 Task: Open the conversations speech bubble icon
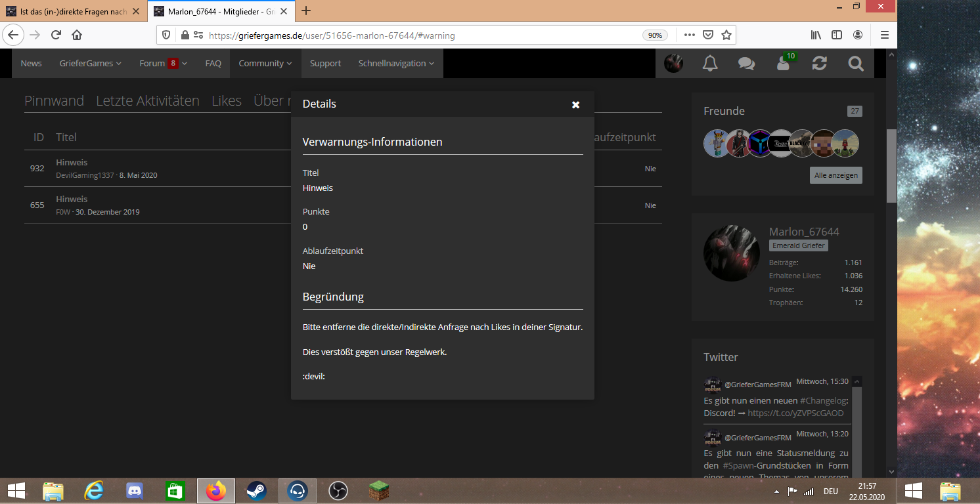pos(746,63)
